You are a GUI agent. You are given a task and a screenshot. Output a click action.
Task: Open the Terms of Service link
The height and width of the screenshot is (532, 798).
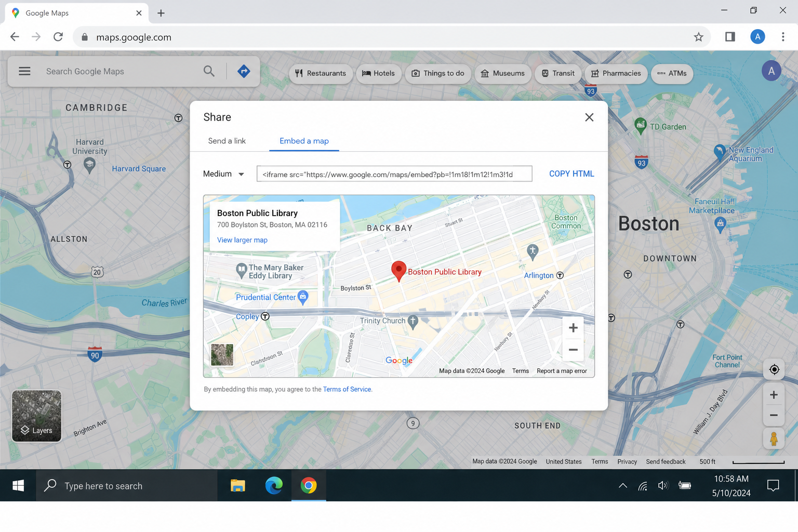[347, 389]
